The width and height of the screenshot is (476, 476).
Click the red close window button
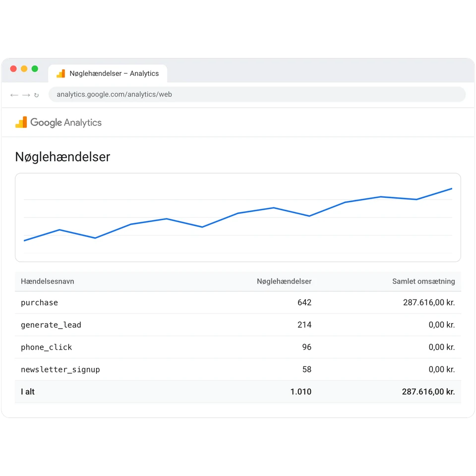point(13,68)
